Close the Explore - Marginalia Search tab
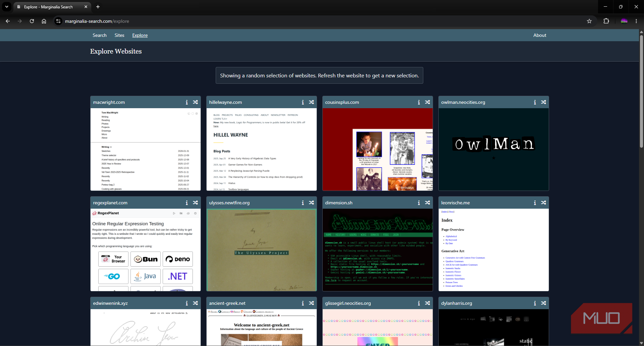 [86, 7]
